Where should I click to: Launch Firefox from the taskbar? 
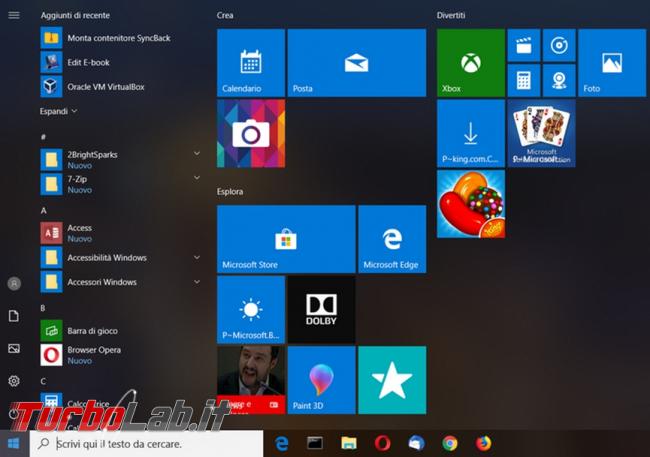click(x=483, y=444)
